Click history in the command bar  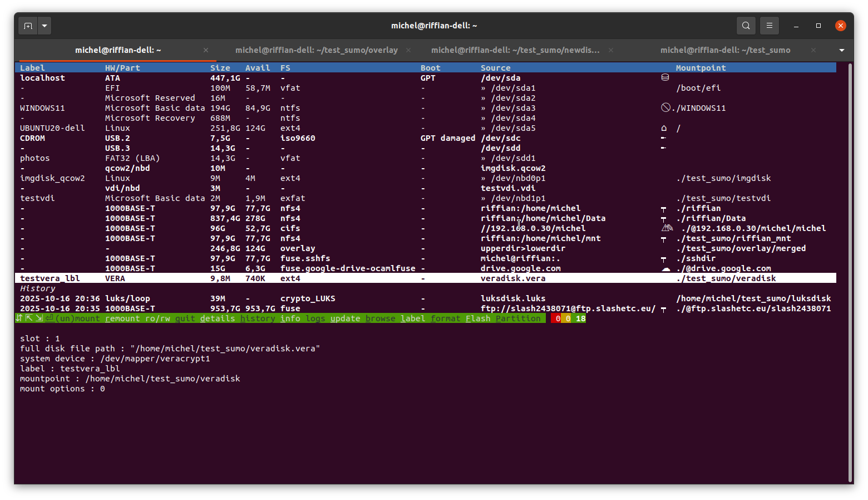(x=258, y=318)
